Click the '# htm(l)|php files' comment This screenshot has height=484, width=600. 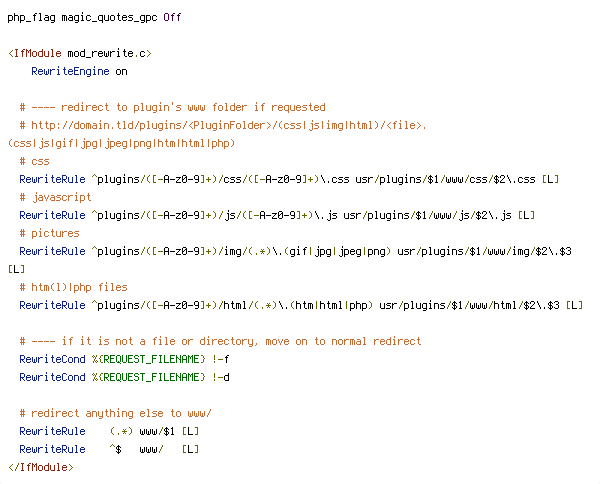point(73,287)
